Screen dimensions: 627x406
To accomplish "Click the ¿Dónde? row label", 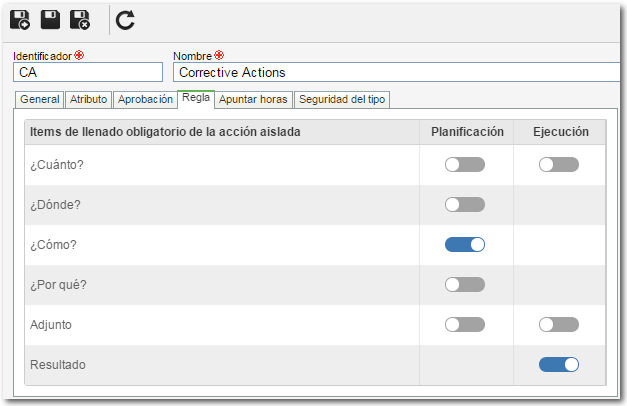I will click(55, 205).
